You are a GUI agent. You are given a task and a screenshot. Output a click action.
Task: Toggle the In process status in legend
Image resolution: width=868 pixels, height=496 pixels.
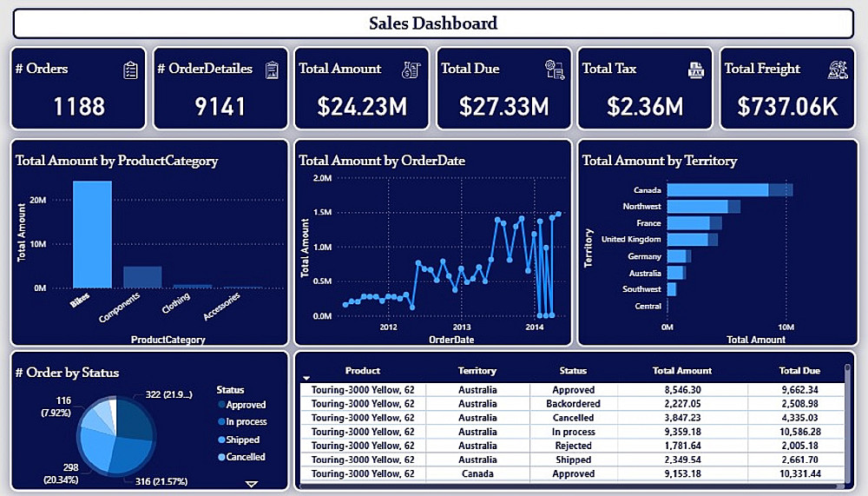point(242,422)
